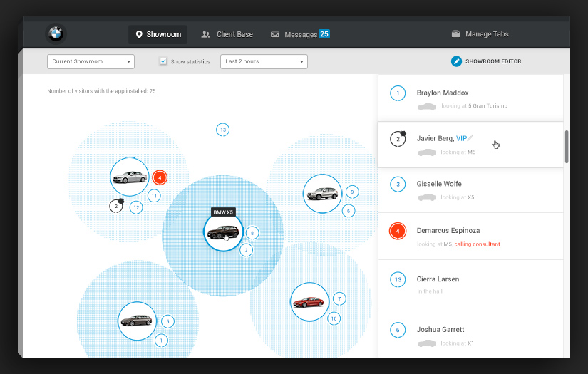The width and height of the screenshot is (588, 374).
Task: Open the Messages tab
Action: 299,34
